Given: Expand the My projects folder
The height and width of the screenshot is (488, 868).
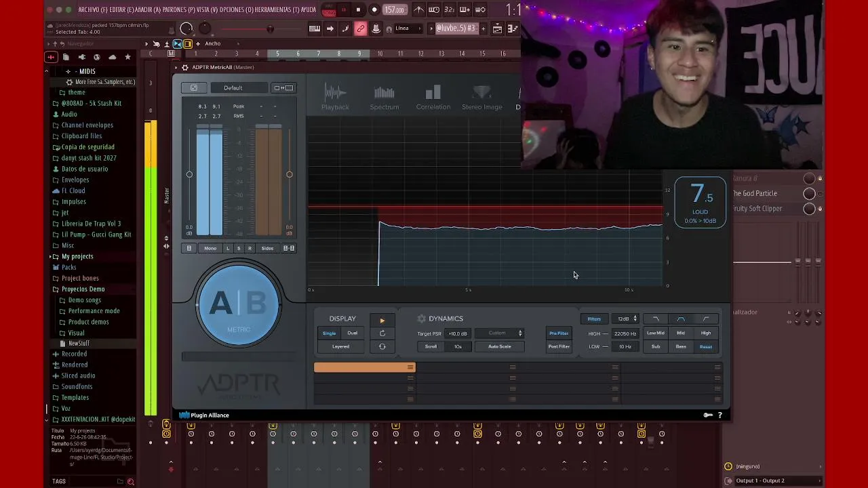Looking at the screenshot, I should [x=77, y=256].
